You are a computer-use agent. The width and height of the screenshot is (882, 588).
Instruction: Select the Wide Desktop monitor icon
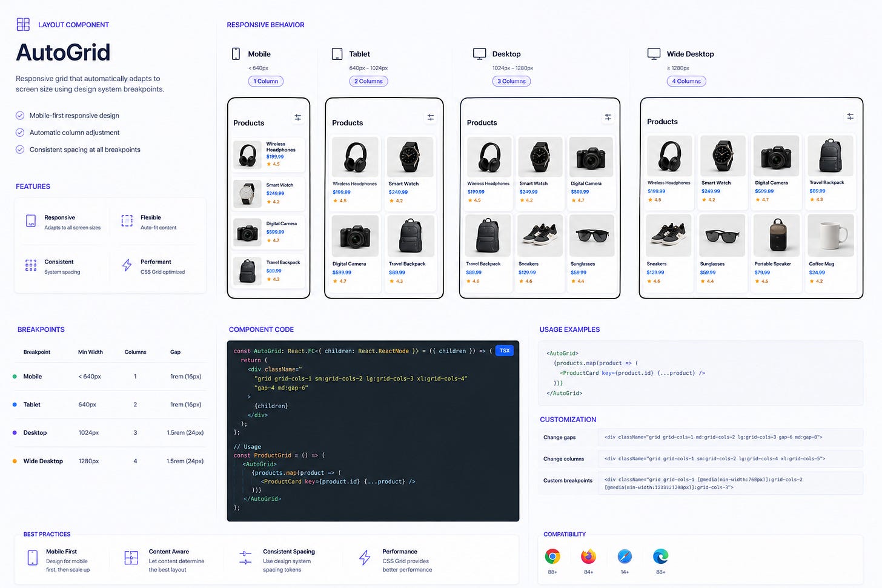[654, 54]
